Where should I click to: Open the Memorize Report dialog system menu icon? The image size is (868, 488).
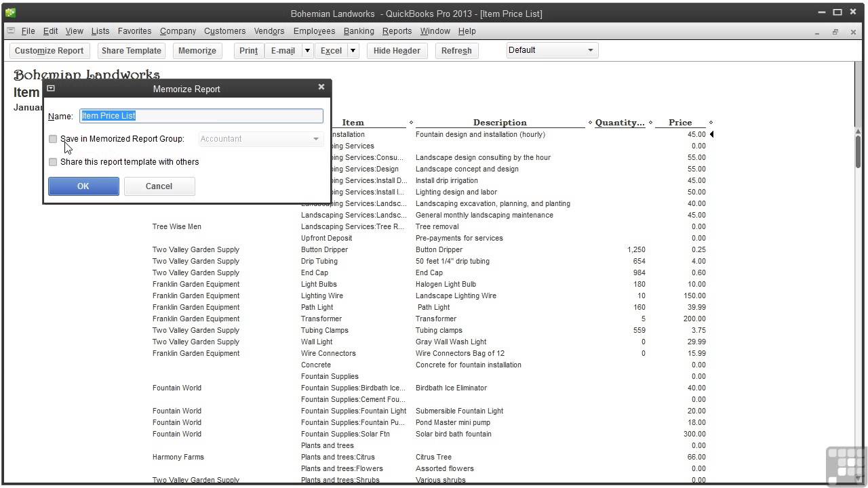(51, 88)
